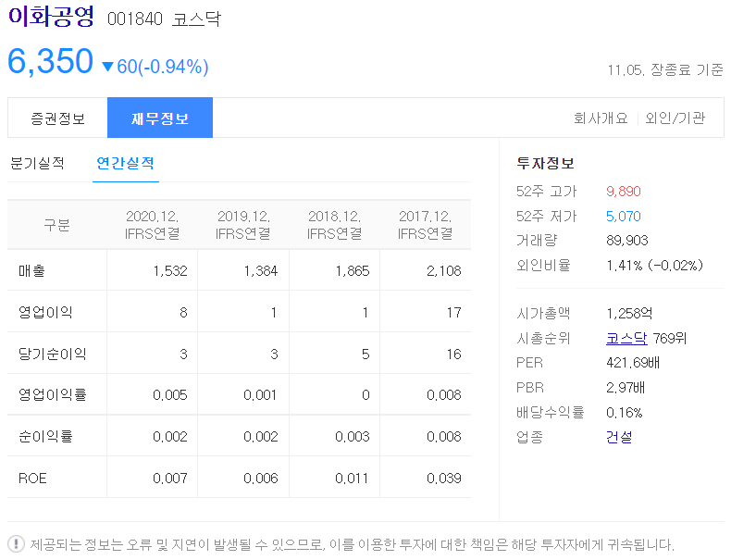Click the 영업이익 row label
Screen dimensions: 731x560
[45, 312]
